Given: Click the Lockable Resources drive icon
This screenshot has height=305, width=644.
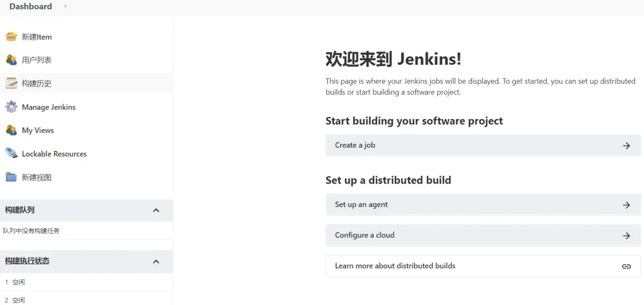Looking at the screenshot, I should pos(11,154).
